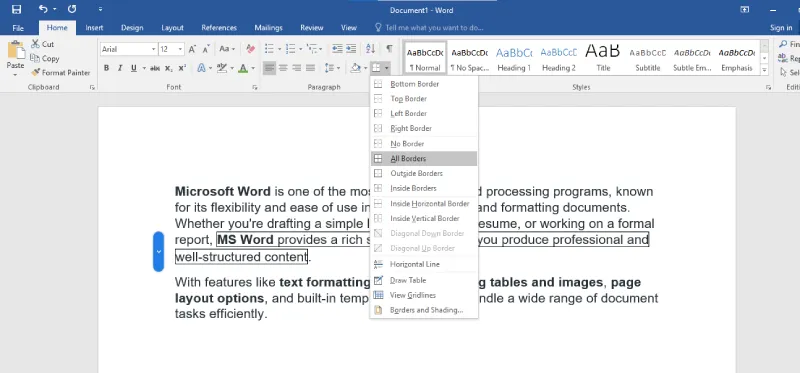Click the Justify alignment icon
800x373 pixels.
click(x=310, y=68)
